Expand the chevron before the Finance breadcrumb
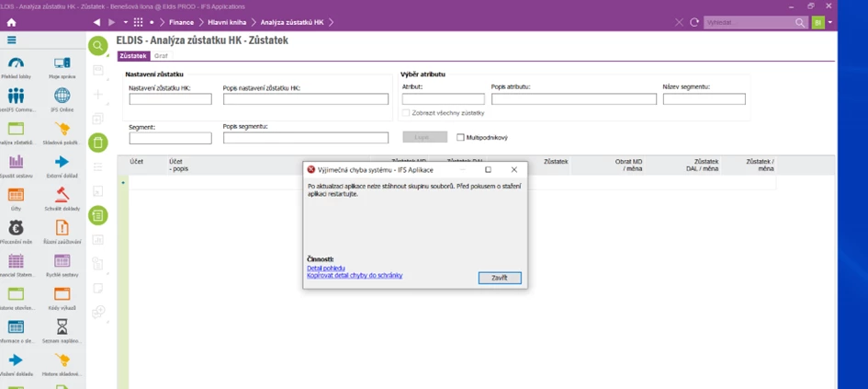This screenshot has width=868, height=389. 163,23
